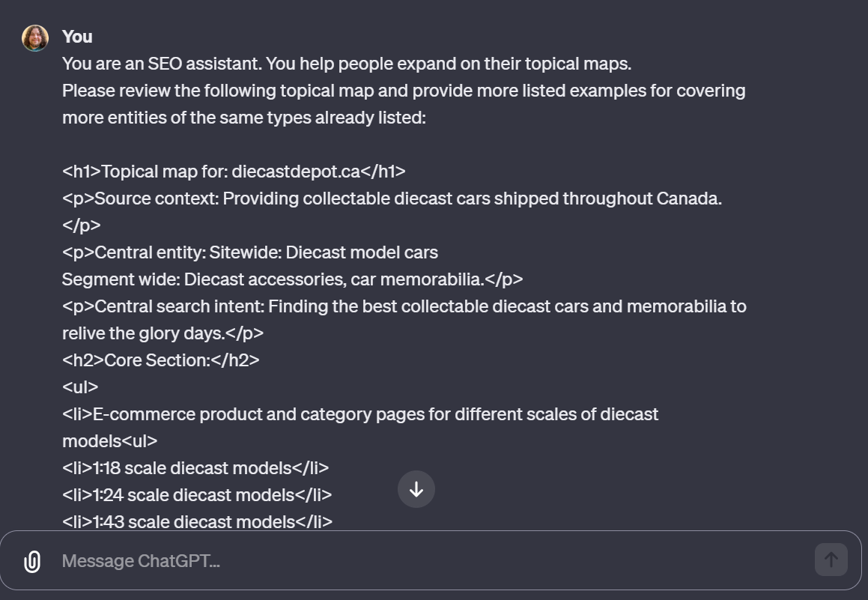Screen dimensions: 868x600
Task: Click the "Source context" paragraph line
Action: click(392, 199)
